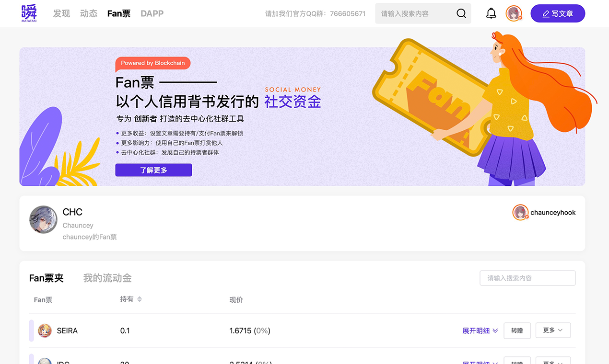
Task: Click chauncey的Fan票 description text
Action: pos(90,237)
